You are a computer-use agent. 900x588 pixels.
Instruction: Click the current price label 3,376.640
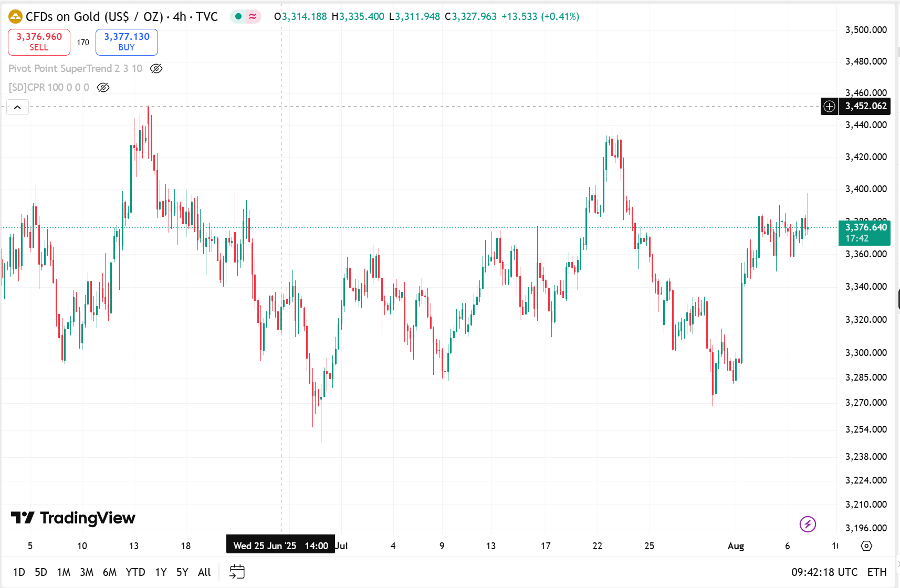tap(865, 233)
